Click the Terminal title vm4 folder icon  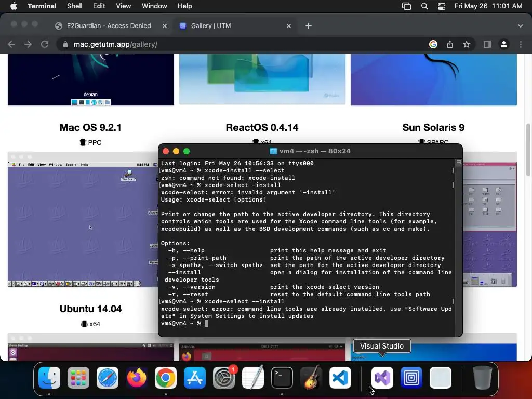tap(273, 151)
